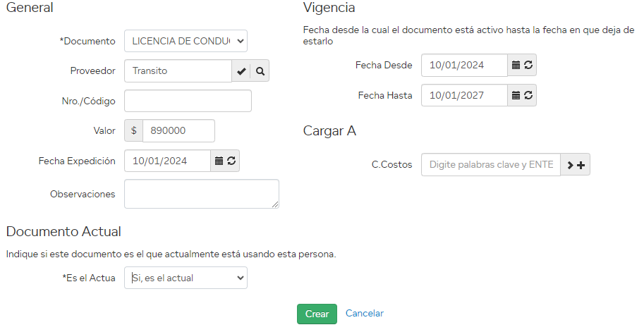Open the Fecha Hasta calendar picker

[x=516, y=95]
